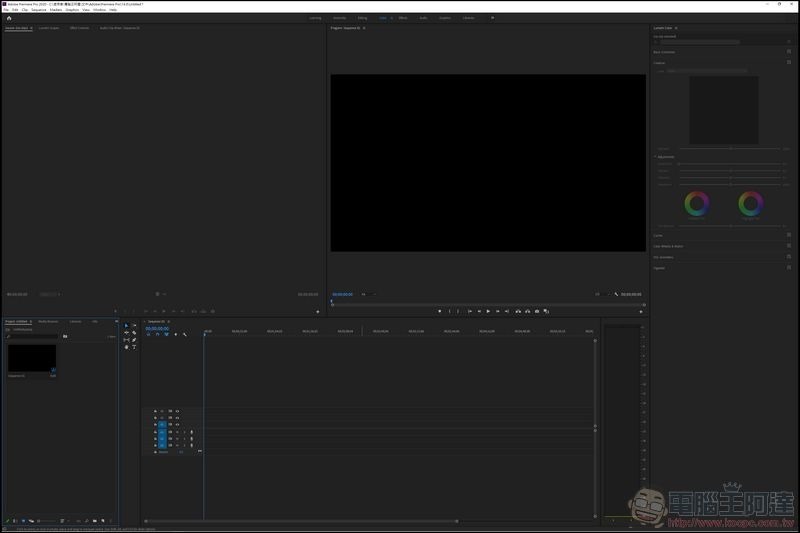The height and width of the screenshot is (533, 800).
Task: Click the Shadow Tint color wheel
Action: pyautogui.click(x=696, y=204)
